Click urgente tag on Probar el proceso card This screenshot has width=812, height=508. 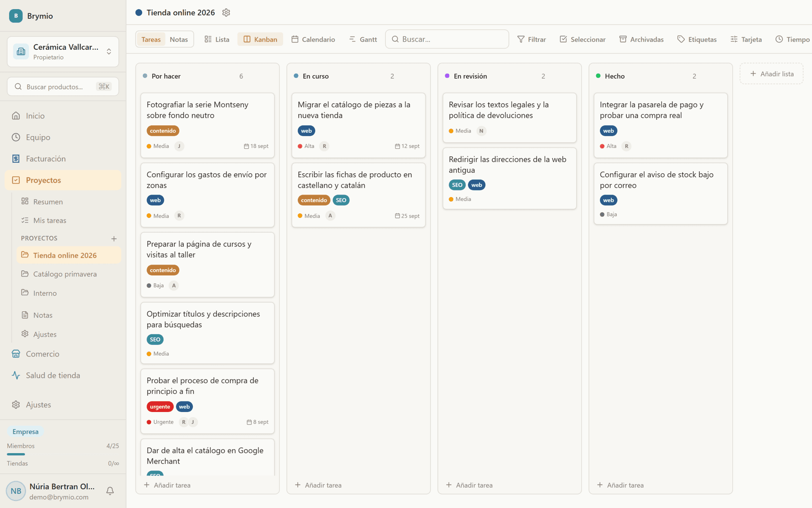(160, 407)
